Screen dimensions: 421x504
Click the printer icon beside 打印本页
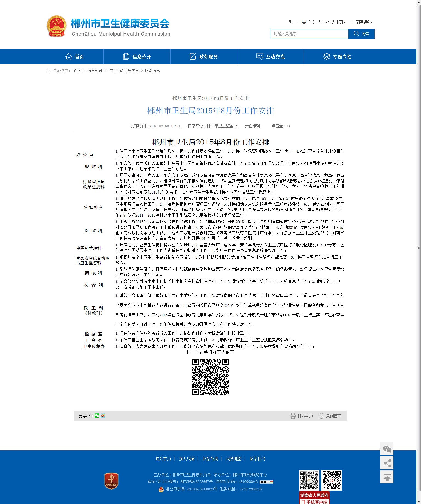click(x=293, y=416)
